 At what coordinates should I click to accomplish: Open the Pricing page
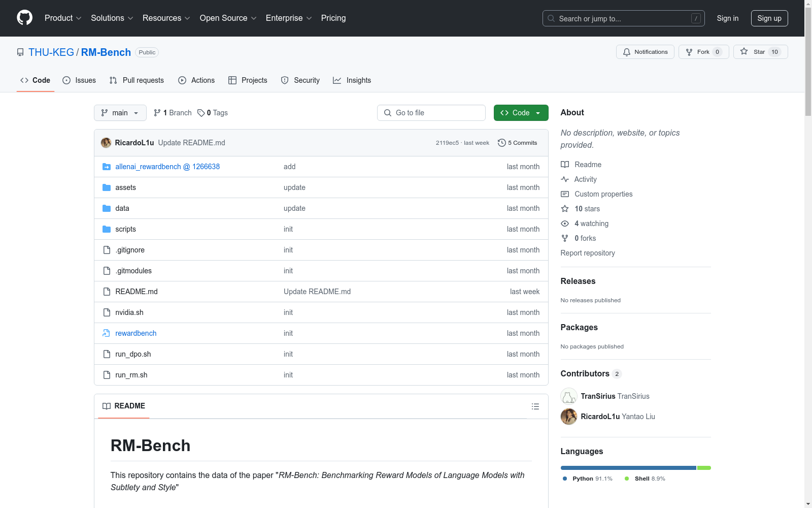click(333, 18)
